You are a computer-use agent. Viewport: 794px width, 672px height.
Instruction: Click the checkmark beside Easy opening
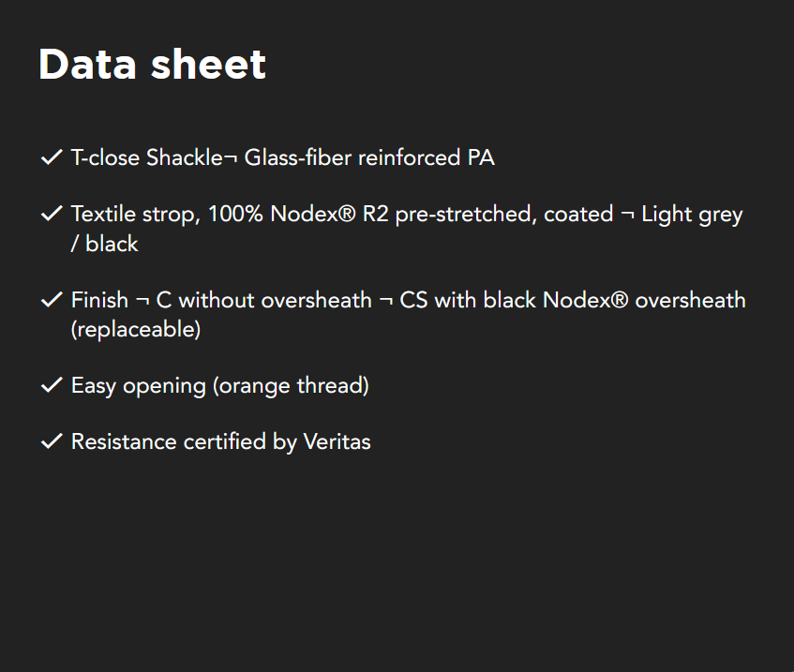[51, 386]
